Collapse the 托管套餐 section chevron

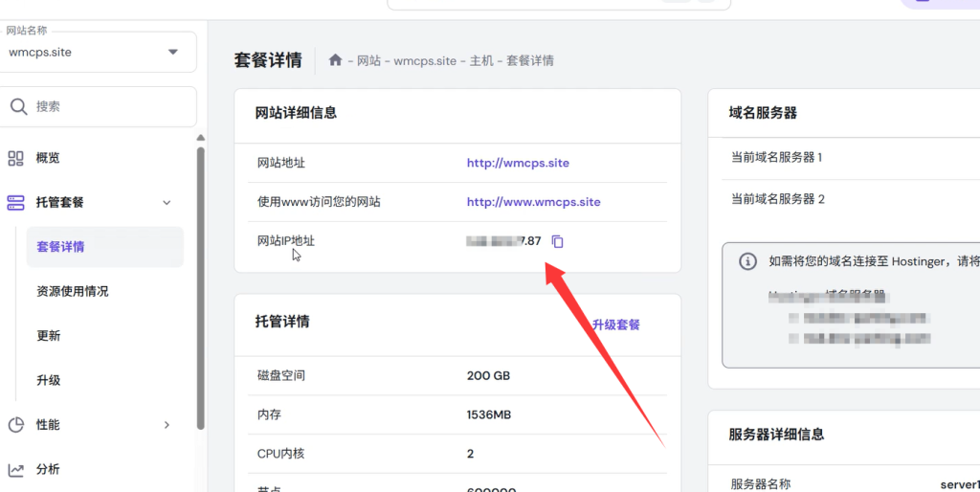pyautogui.click(x=167, y=202)
